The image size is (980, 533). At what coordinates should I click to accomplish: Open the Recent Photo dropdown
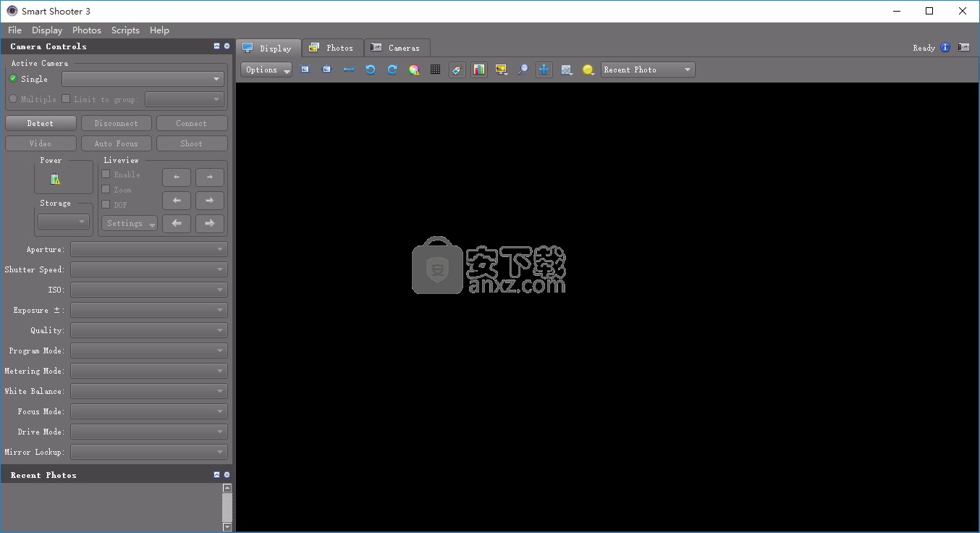coord(648,70)
